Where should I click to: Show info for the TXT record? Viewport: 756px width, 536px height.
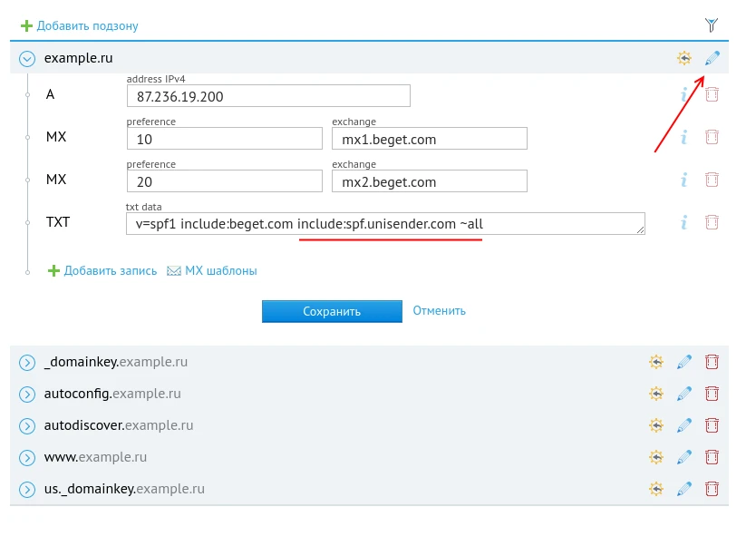[x=684, y=222]
